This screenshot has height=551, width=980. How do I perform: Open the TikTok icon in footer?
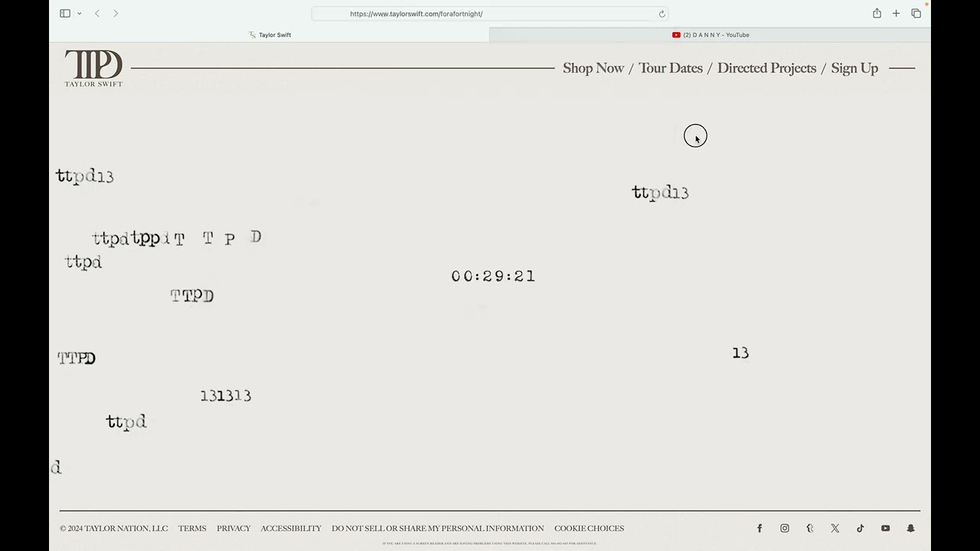[861, 528]
